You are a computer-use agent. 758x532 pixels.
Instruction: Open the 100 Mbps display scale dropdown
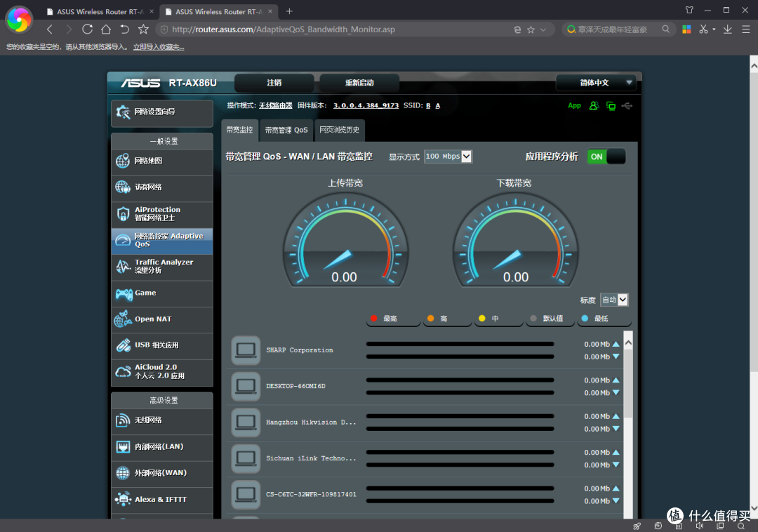[x=448, y=156]
